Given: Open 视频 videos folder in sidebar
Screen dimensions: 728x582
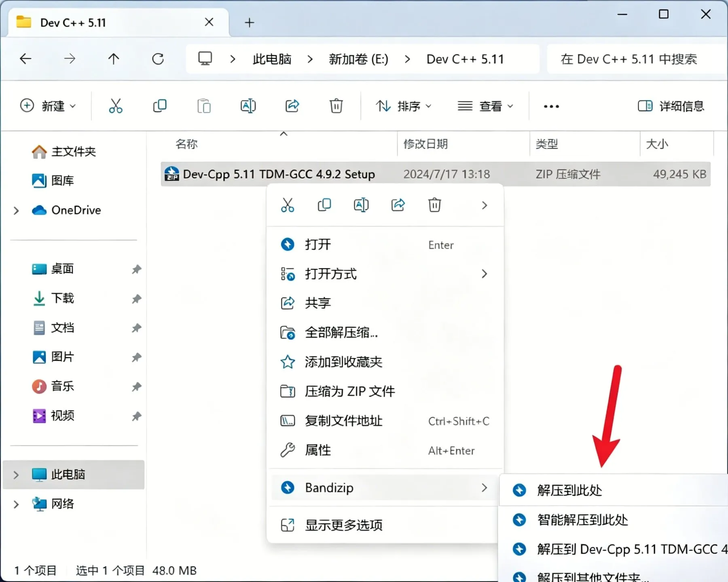Looking at the screenshot, I should (53, 415).
